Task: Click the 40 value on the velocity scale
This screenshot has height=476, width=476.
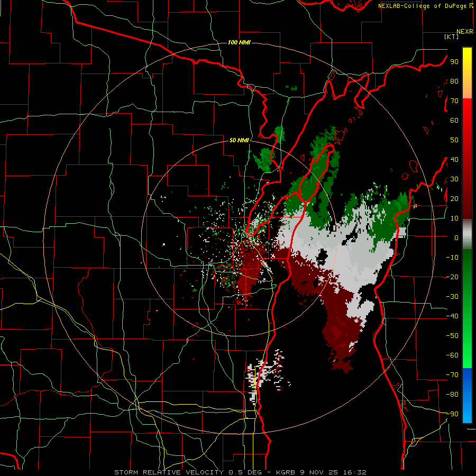Action: tap(454, 160)
